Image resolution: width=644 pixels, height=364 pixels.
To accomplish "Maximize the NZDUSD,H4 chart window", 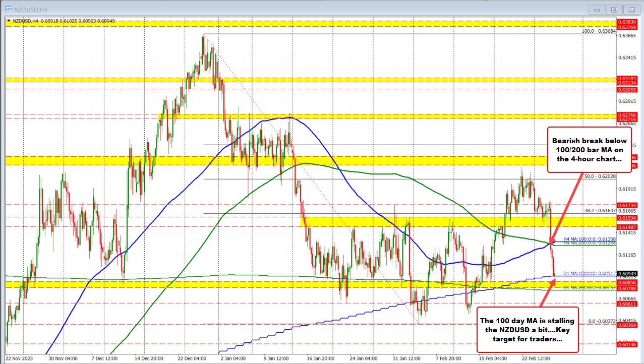I will [614, 9].
